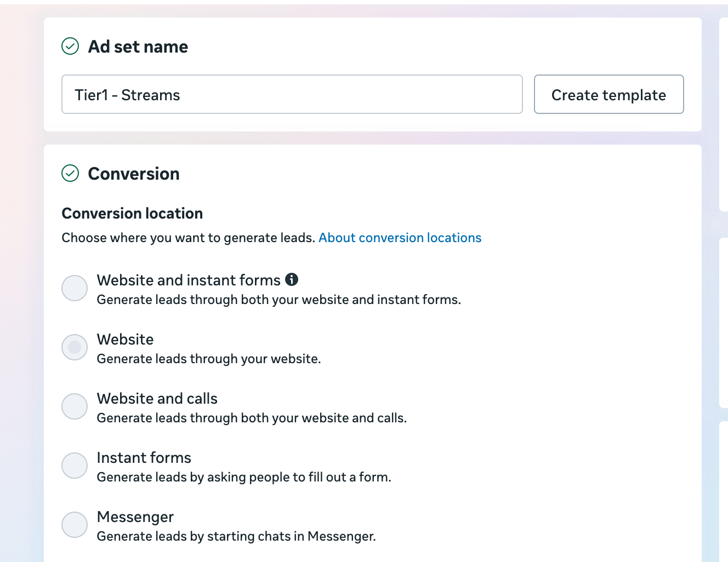Select the Website and instant forms option
This screenshot has width=728, height=562.
click(x=75, y=288)
